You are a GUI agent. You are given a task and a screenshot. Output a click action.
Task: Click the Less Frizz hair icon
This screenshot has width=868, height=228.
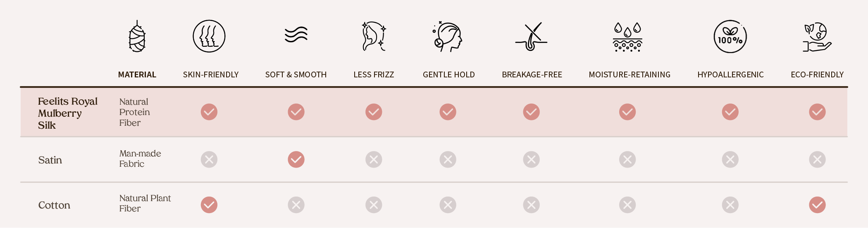(x=374, y=36)
